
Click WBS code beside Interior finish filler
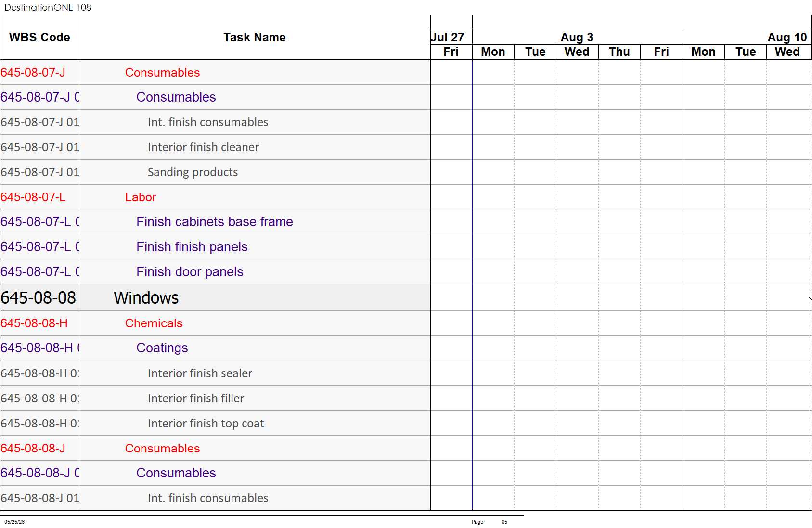(x=40, y=399)
